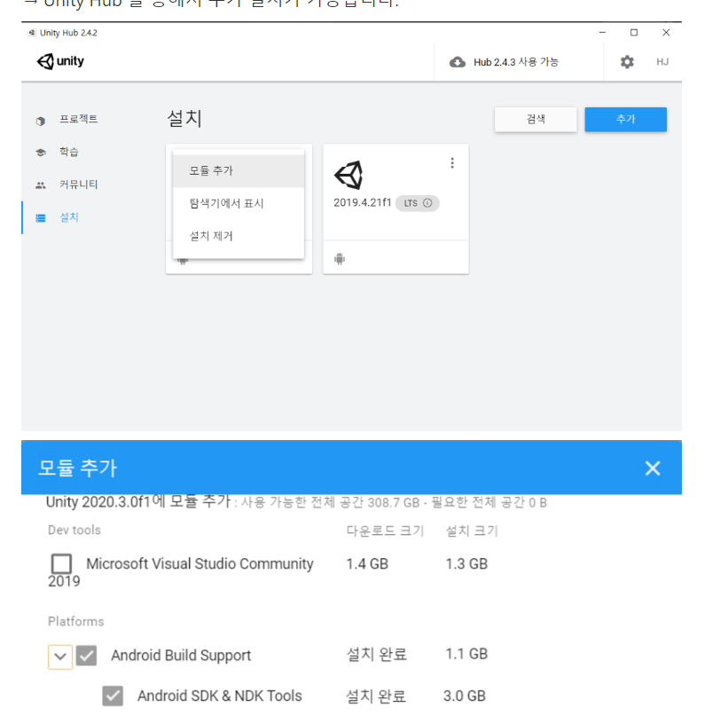Click the 설치 크기 column header
The height and width of the screenshot is (715, 728).
click(x=472, y=530)
